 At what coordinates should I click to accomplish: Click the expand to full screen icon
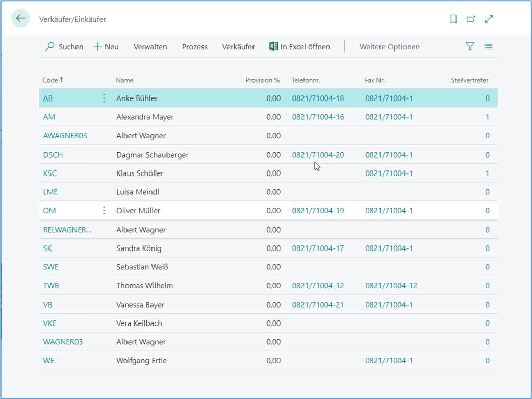point(489,19)
